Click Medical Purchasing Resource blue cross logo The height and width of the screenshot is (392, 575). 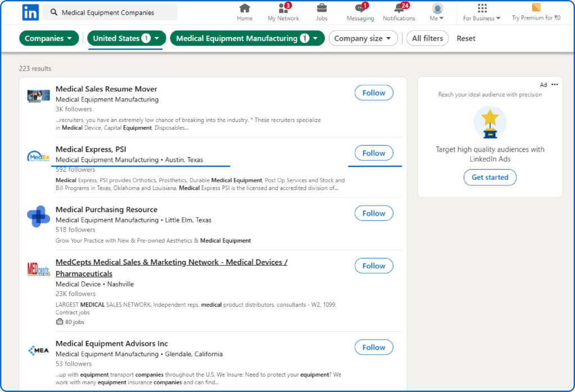39,216
